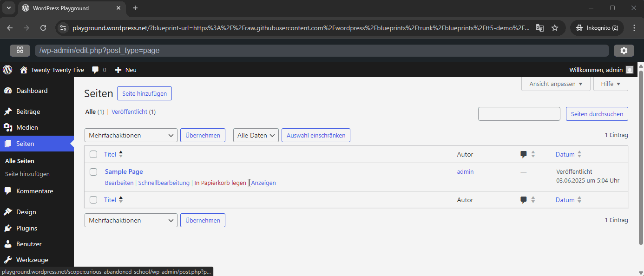Open Playground settings gear button
The image size is (644, 276).
[x=624, y=50]
